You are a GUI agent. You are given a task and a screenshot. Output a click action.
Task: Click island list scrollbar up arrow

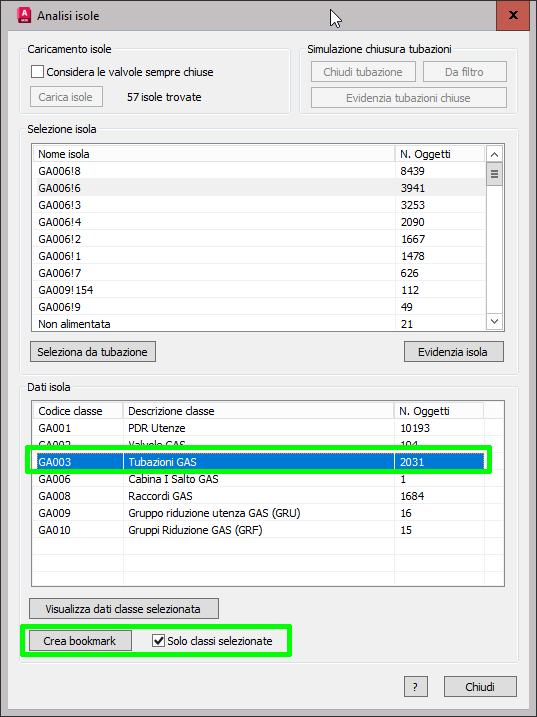[494, 154]
